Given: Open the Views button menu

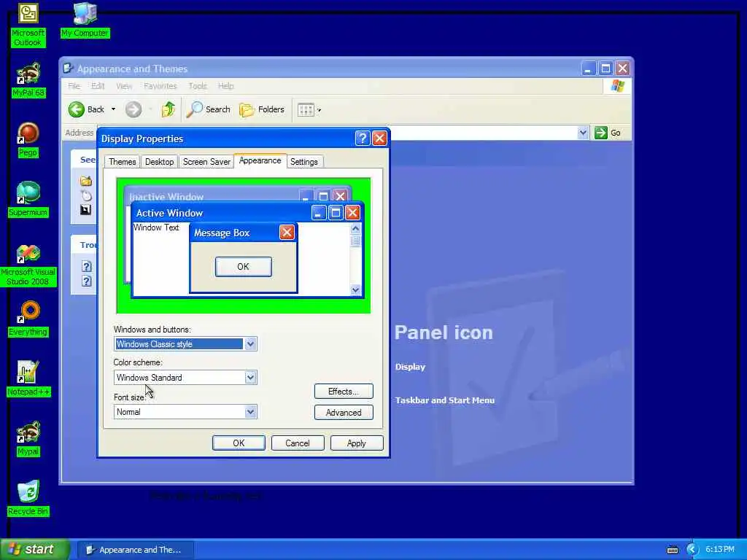Looking at the screenshot, I should [x=309, y=109].
